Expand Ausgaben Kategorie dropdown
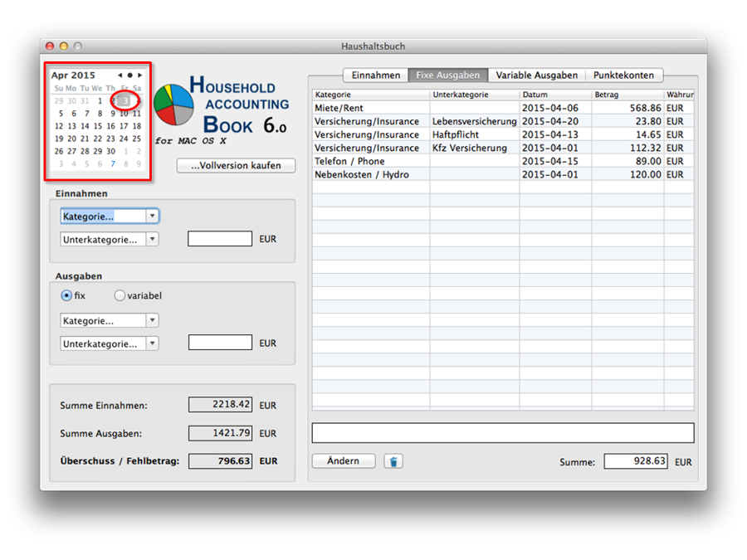The image size is (747, 560). pos(109,320)
